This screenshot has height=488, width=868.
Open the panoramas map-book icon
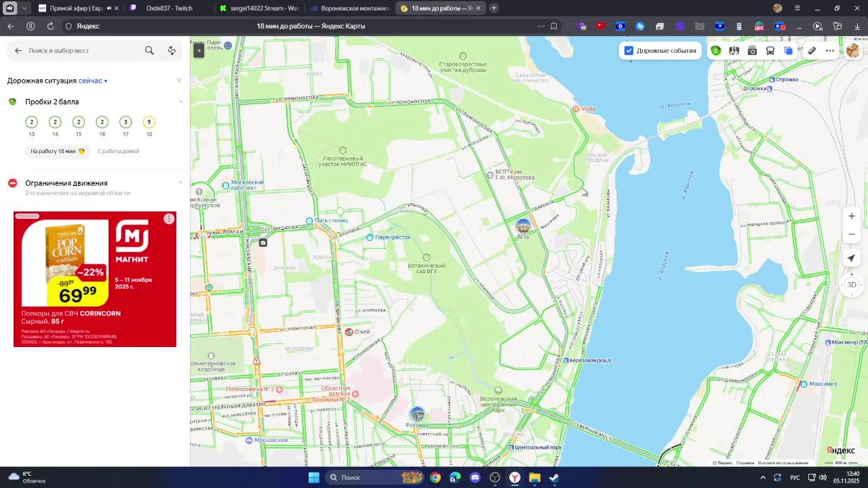(x=734, y=51)
